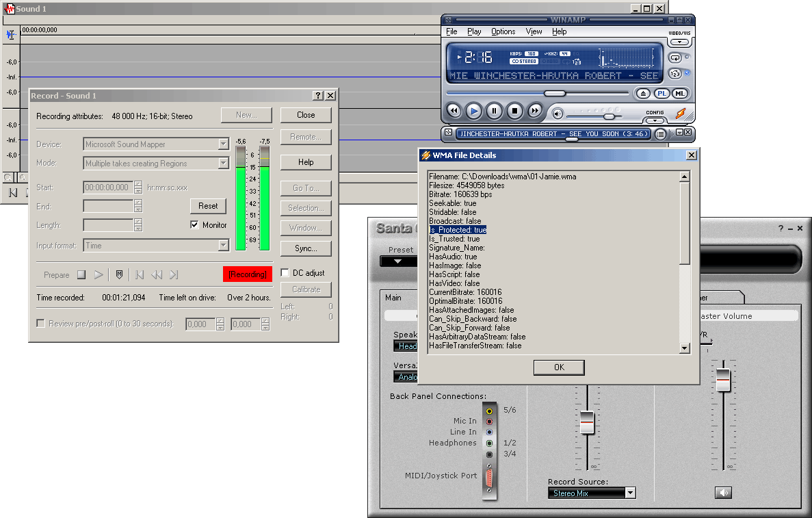Expand Winamp CONFIG drawer
Image resolution: width=812 pixels, height=518 pixels.
click(x=655, y=120)
